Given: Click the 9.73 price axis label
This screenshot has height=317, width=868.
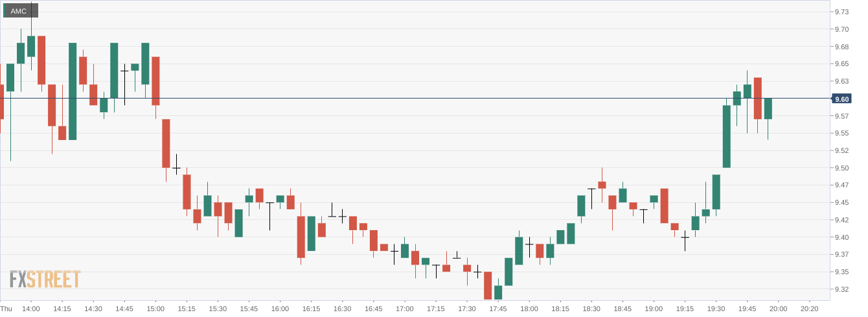Looking at the screenshot, I should pyautogui.click(x=843, y=12).
